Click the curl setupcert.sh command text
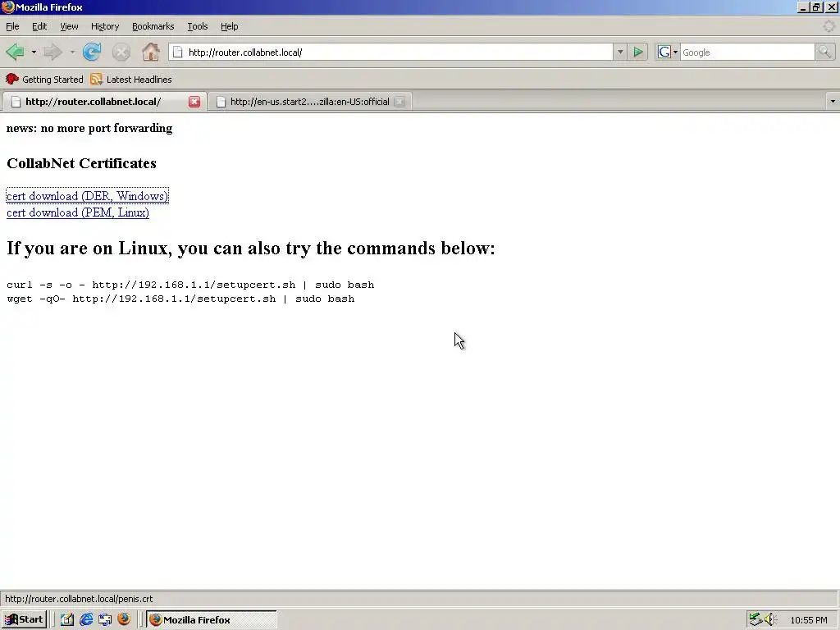 [190, 285]
